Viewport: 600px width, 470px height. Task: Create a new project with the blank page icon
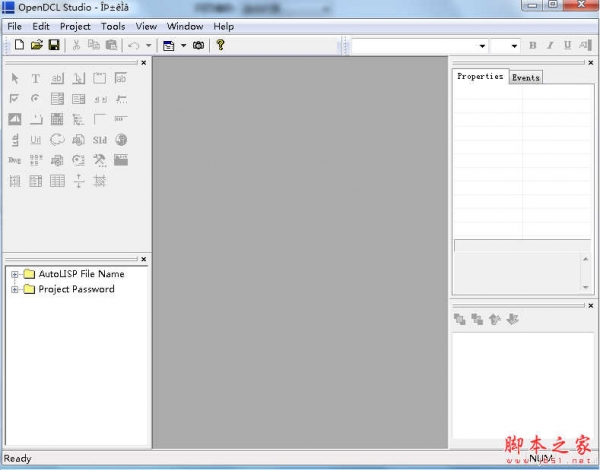pyautogui.click(x=19, y=45)
